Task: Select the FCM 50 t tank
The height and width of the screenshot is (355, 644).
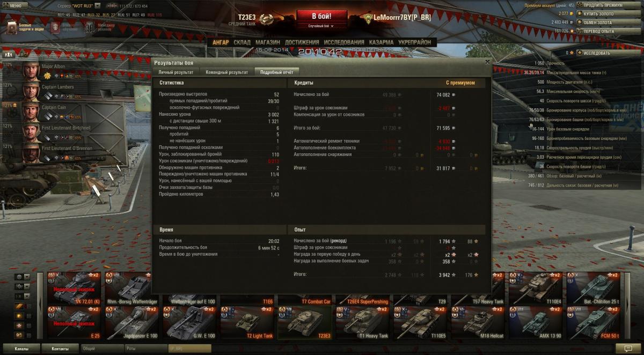Action: 592,322
